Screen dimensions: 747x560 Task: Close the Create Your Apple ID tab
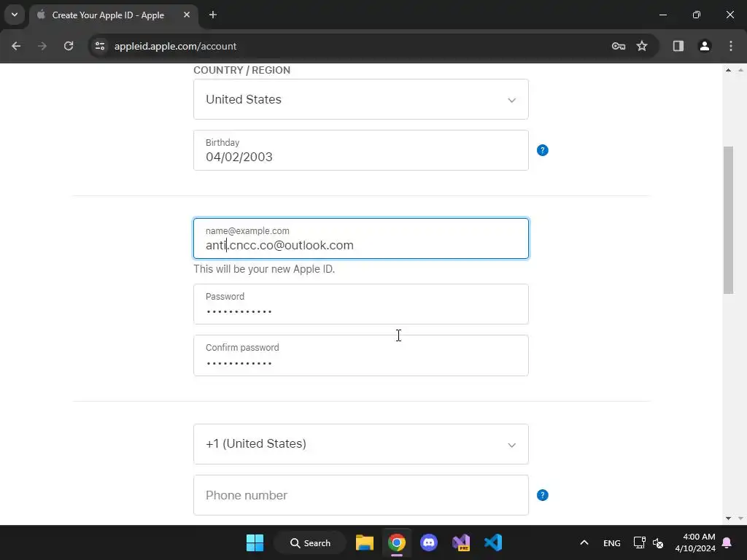point(187,15)
